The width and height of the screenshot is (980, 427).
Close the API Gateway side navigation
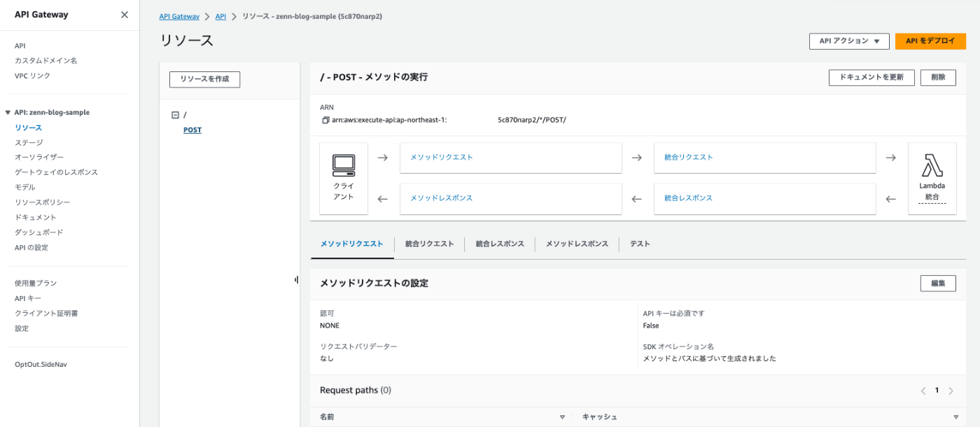click(125, 15)
